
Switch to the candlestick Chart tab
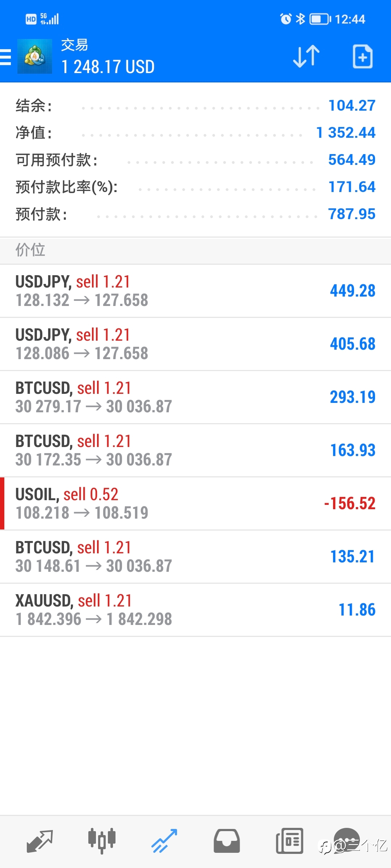(x=102, y=841)
